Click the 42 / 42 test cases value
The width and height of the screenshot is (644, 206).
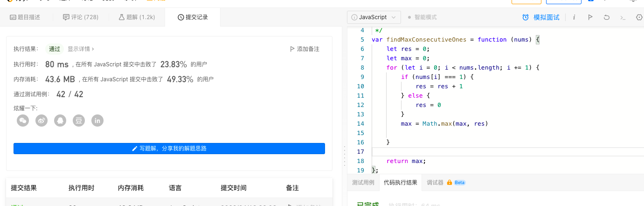pyautogui.click(x=69, y=94)
